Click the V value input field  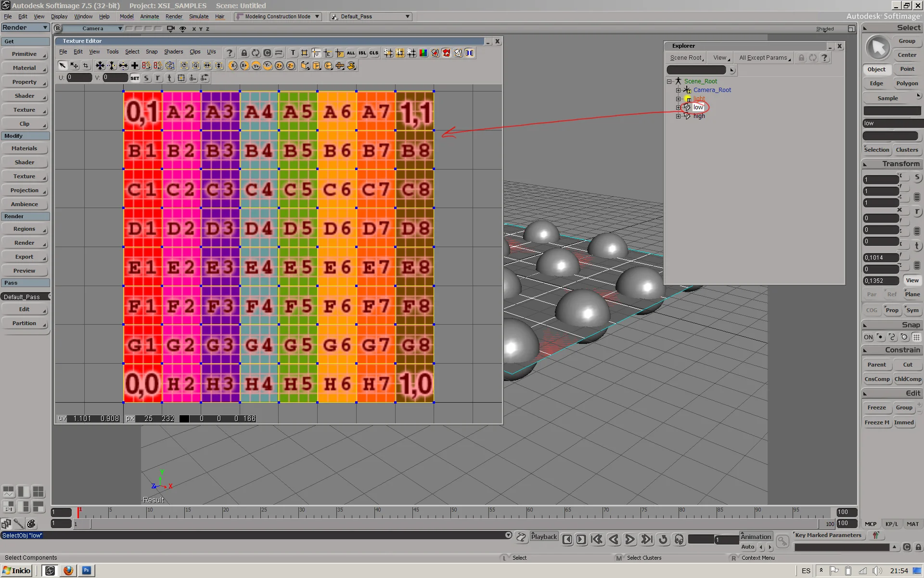(x=115, y=78)
